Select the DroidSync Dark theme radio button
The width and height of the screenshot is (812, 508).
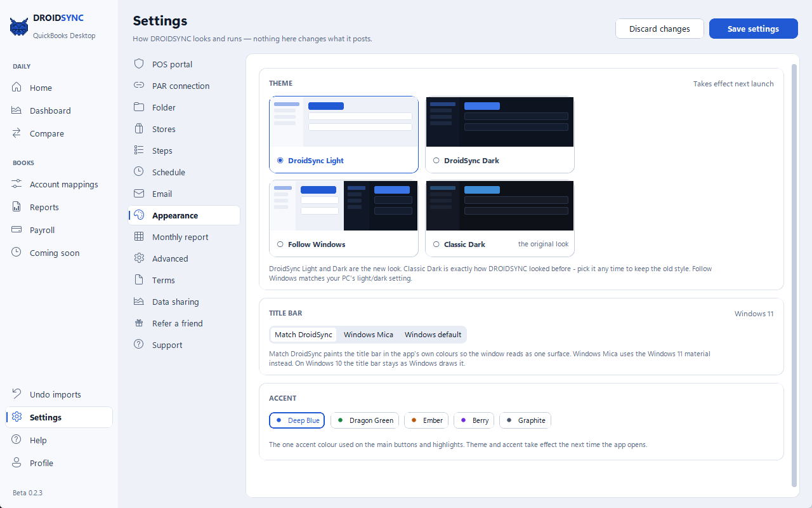click(436, 161)
